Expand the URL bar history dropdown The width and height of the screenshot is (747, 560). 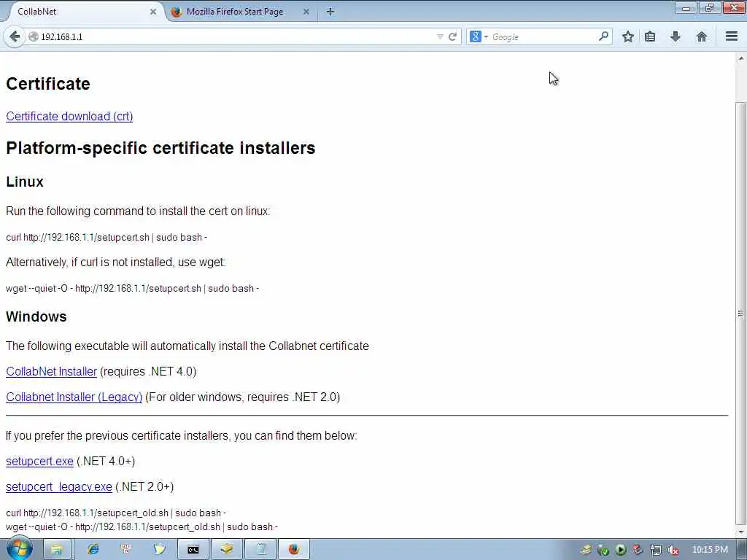[x=440, y=36]
